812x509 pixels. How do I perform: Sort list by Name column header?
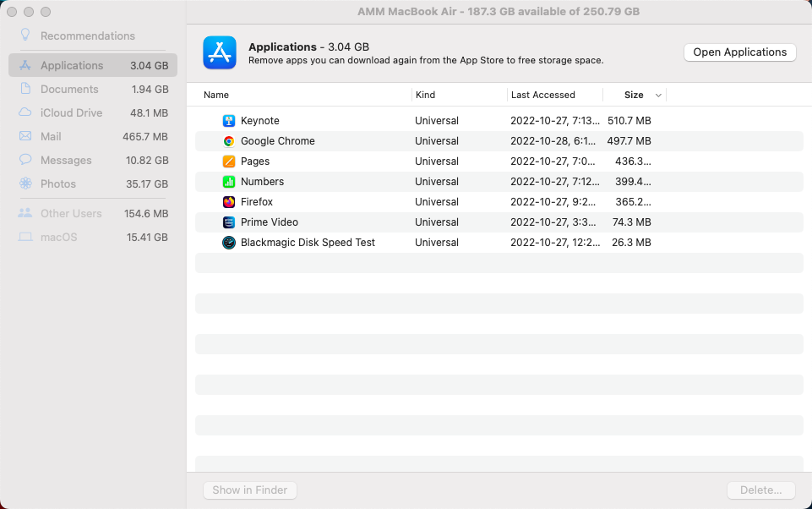[x=216, y=95]
